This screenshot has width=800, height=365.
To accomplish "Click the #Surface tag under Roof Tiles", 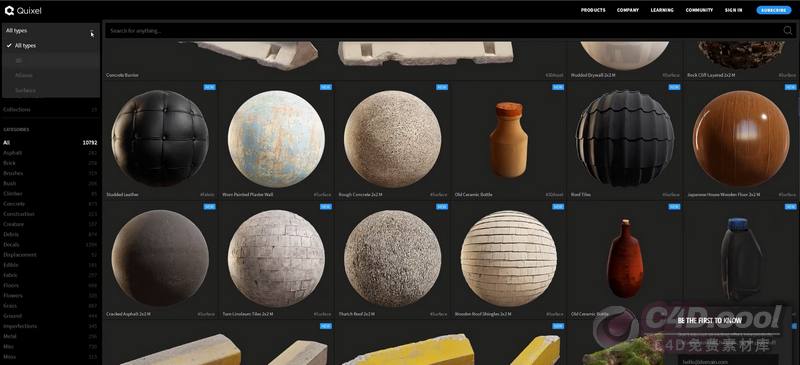I will [x=672, y=194].
